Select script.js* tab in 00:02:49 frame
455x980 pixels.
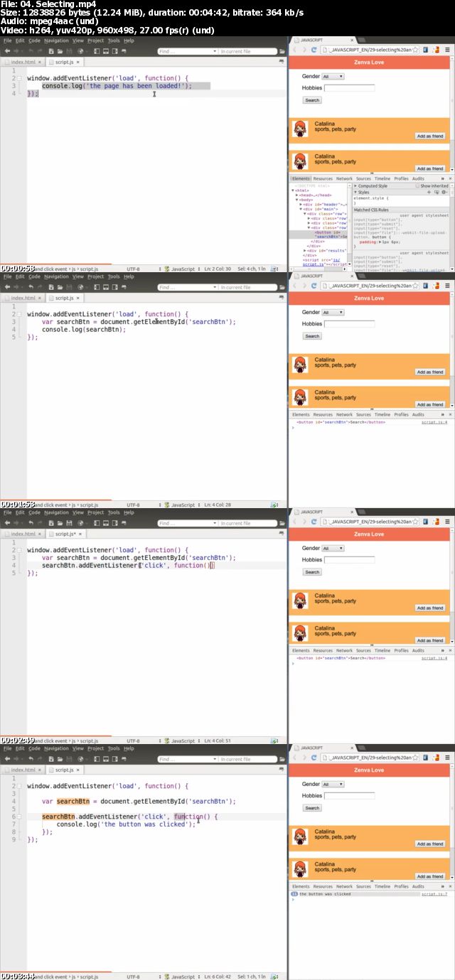point(65,534)
